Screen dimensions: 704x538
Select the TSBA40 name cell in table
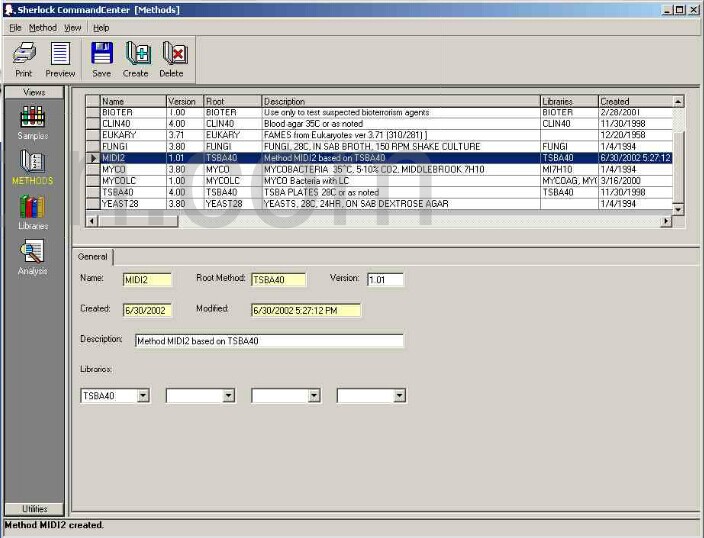pos(133,192)
